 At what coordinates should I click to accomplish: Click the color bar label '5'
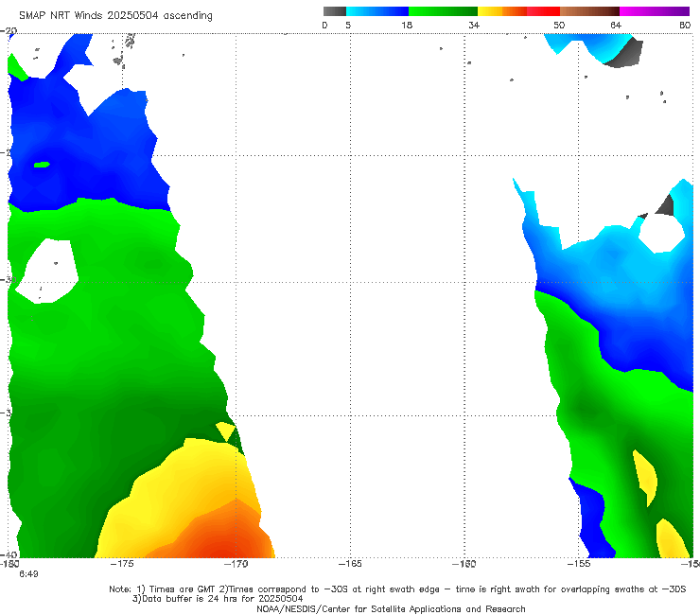click(x=348, y=26)
